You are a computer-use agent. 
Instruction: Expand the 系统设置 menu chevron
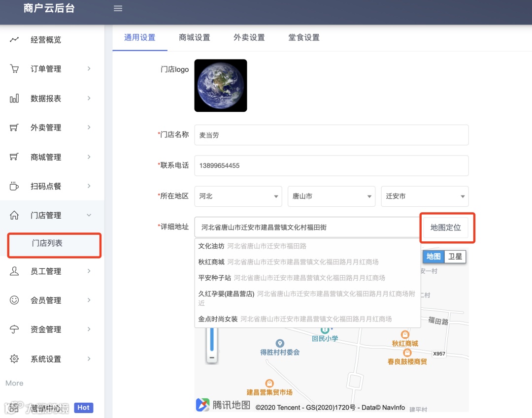click(89, 359)
